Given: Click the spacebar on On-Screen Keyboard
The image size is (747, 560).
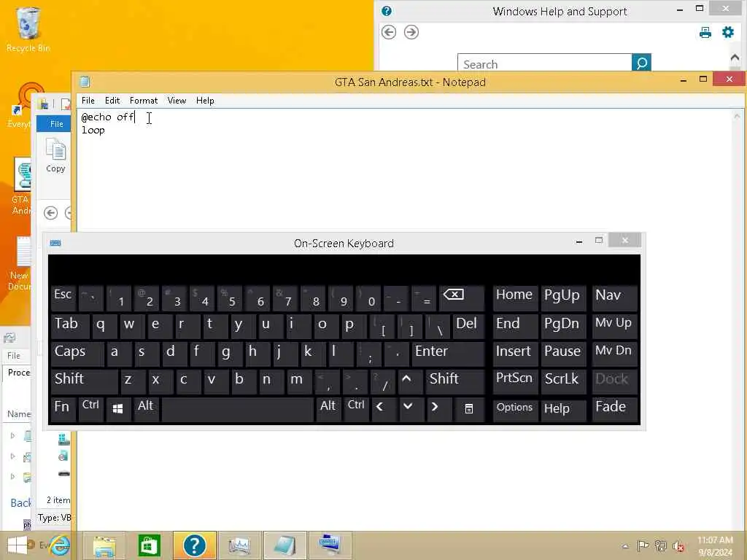Looking at the screenshot, I should pyautogui.click(x=237, y=408).
